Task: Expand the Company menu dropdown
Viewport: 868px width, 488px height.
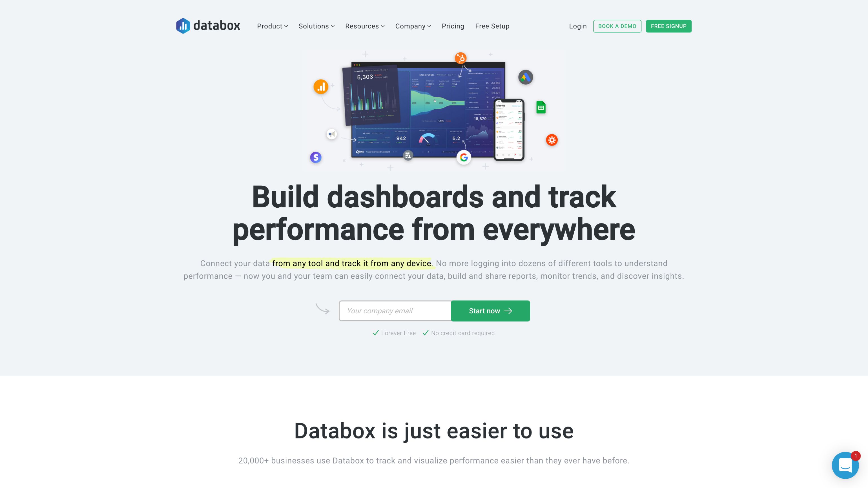Action: (413, 26)
